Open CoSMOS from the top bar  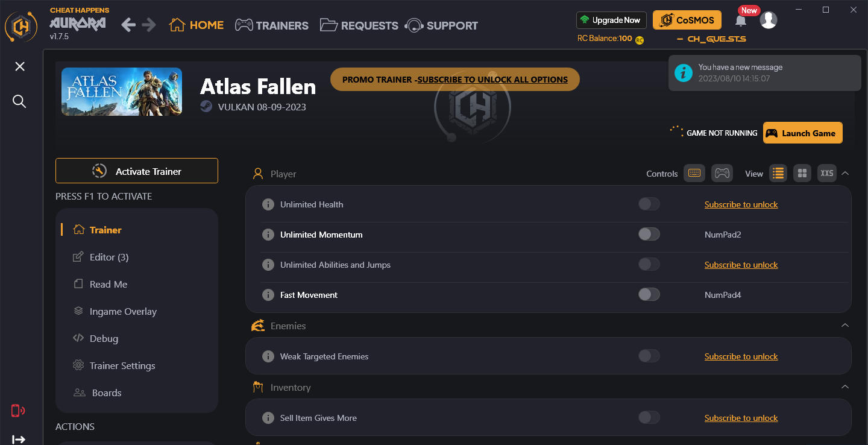pos(687,20)
